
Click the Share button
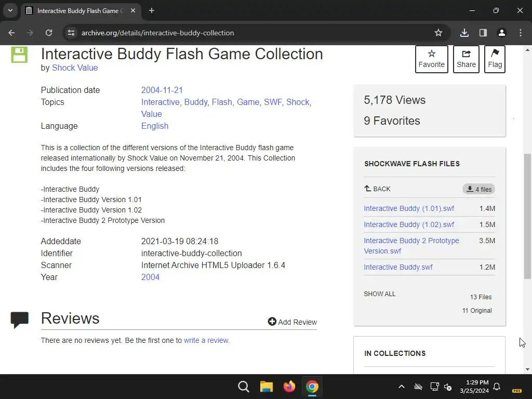[x=466, y=59]
